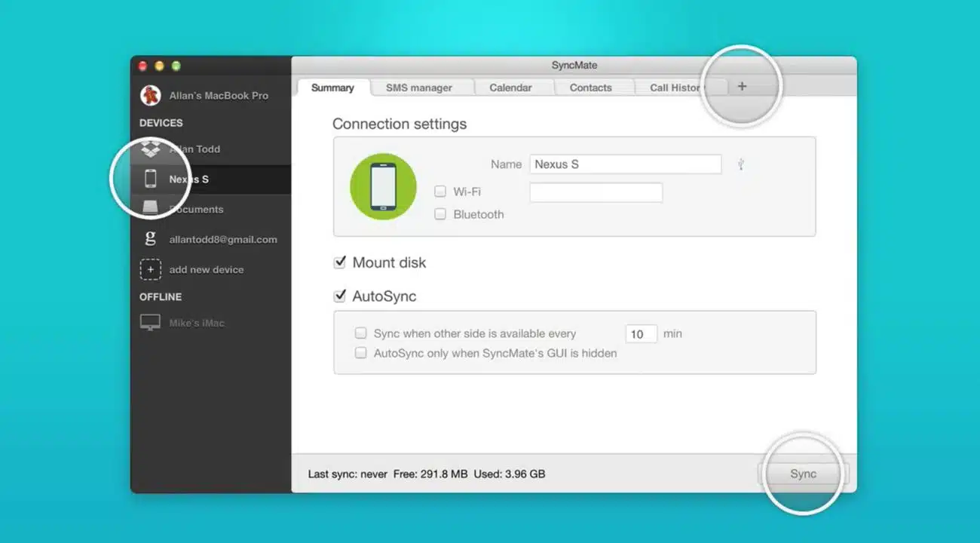Uncheck the AutoSync checkbox

tap(340, 296)
